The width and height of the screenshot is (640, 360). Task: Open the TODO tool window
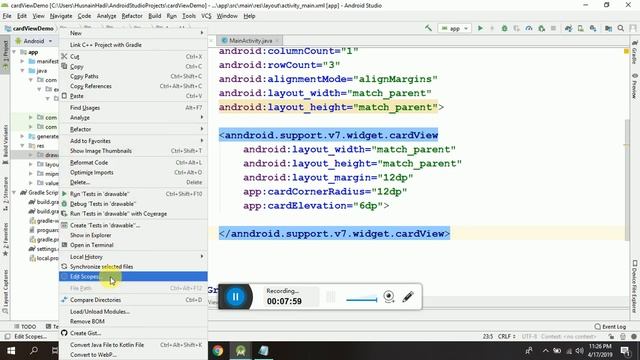click(x=25, y=327)
